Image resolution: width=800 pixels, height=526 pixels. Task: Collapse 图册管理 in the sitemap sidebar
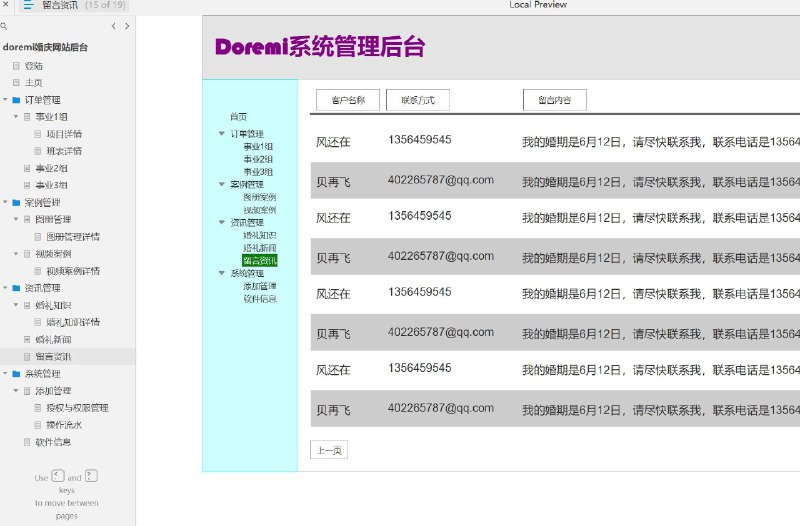(x=16, y=219)
